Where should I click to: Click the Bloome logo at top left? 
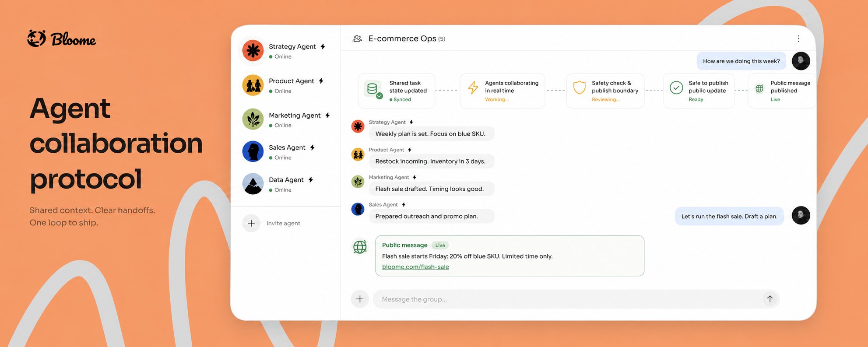pos(62,39)
